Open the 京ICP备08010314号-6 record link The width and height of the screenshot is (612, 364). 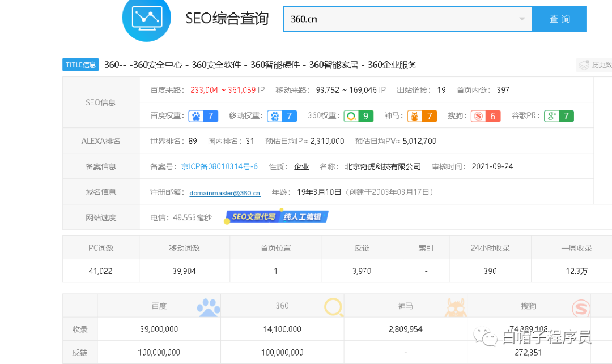[x=219, y=166]
